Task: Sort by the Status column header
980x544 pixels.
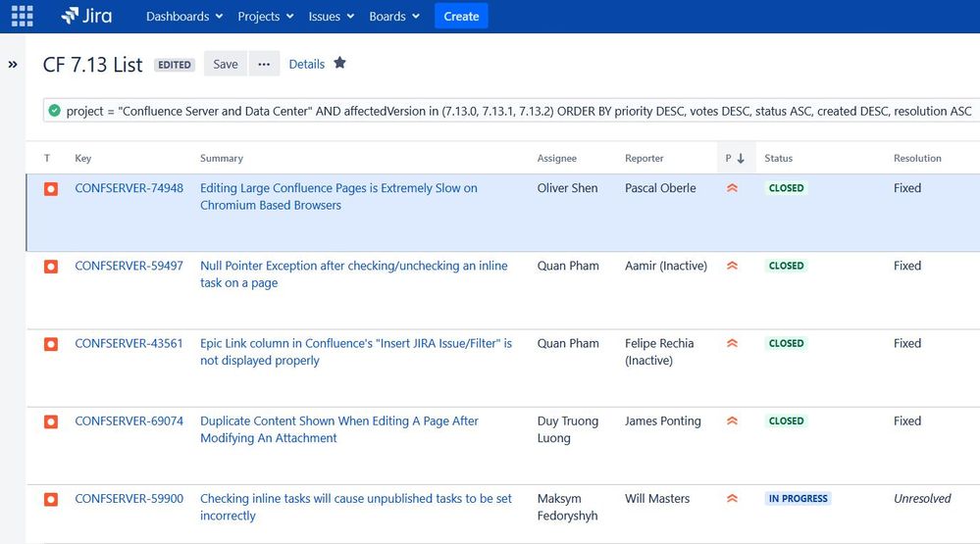Action: pyautogui.click(x=778, y=158)
